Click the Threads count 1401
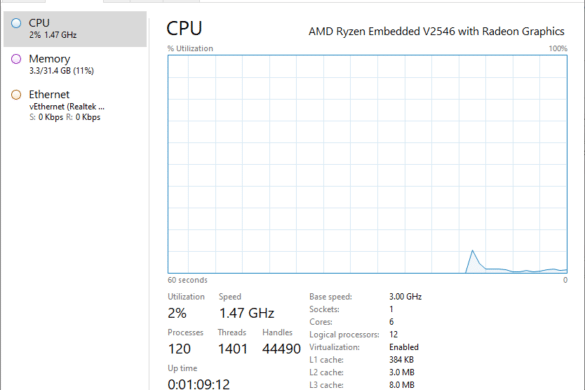This screenshot has height=390, width=585. click(233, 349)
